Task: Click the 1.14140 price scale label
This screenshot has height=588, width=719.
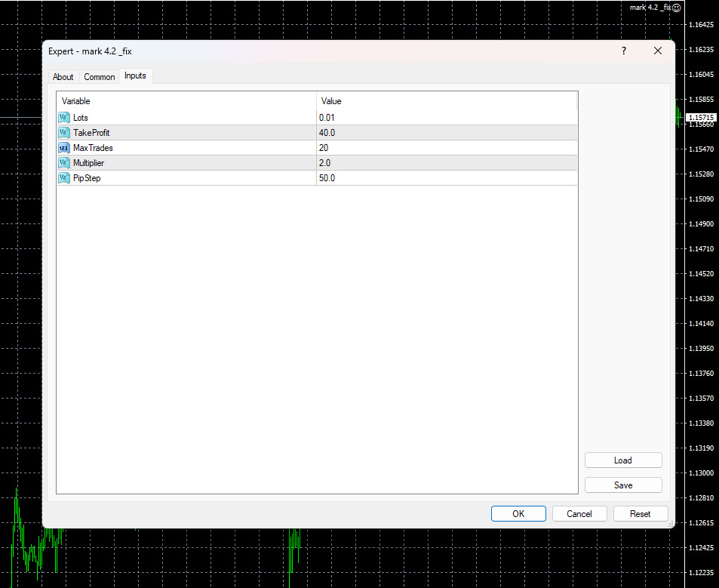Action: [701, 324]
